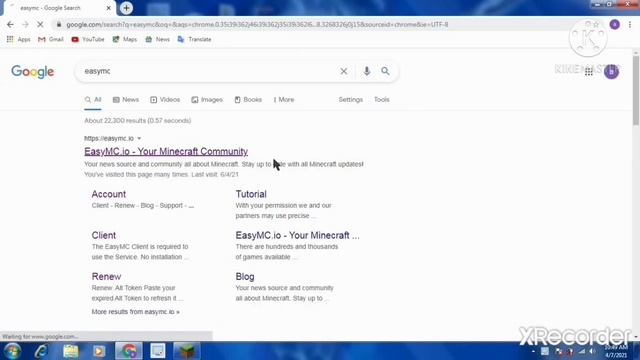
Task: Open the file explorer folder in the taskbar
Action: [x=70, y=351]
